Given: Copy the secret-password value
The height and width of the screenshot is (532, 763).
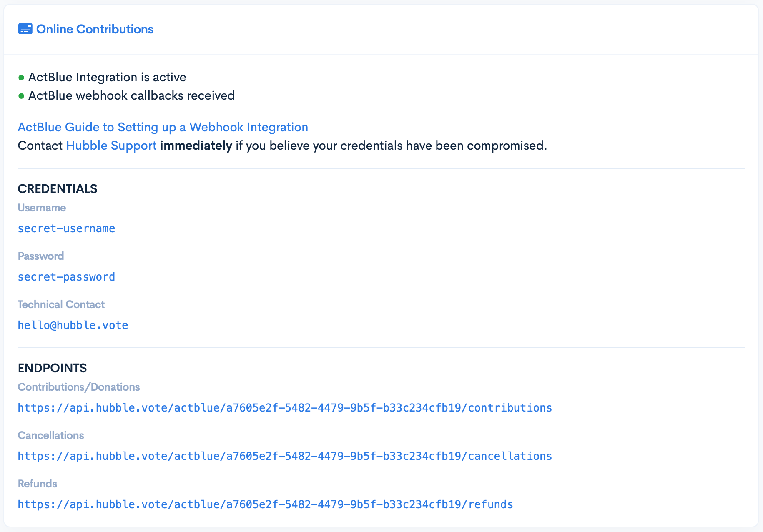Looking at the screenshot, I should 66,277.
